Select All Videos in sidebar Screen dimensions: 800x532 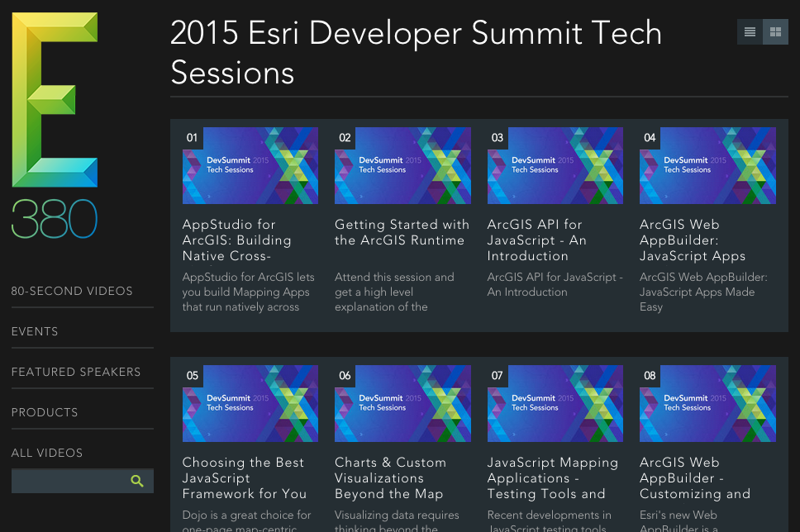(47, 453)
